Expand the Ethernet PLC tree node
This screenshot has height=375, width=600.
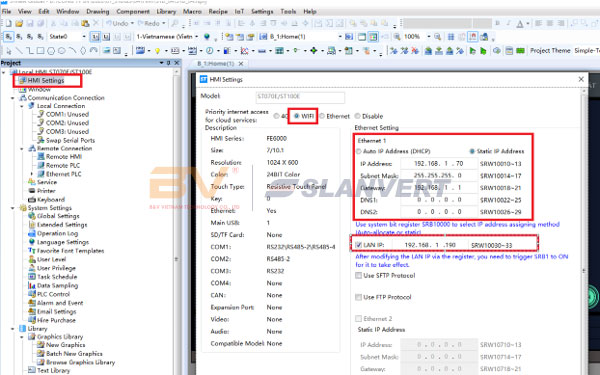(31, 174)
